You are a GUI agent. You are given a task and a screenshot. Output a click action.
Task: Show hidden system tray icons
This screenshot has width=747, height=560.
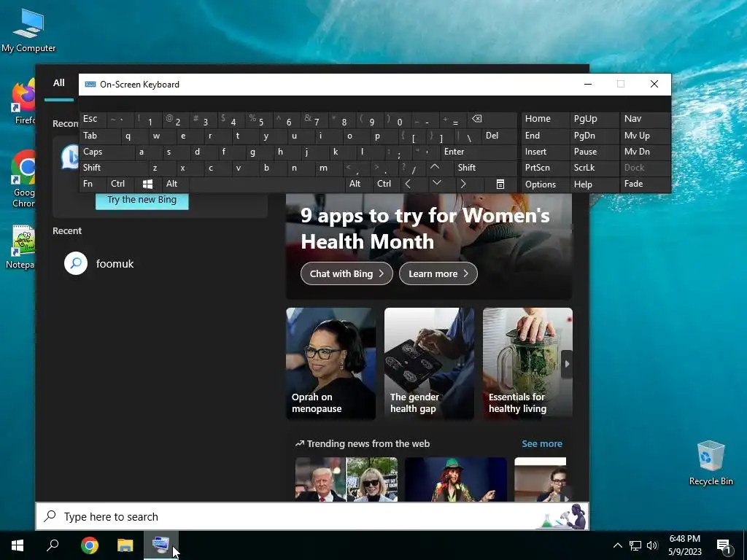tap(617, 545)
